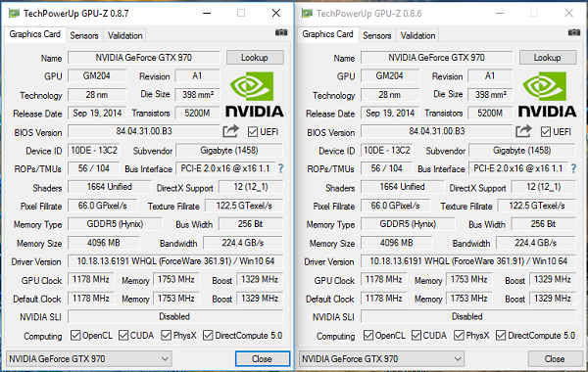This screenshot has height=372, width=588.
Task: Click screenshot camera icon in GPU-Z 0.8.7
Action: coord(281,33)
